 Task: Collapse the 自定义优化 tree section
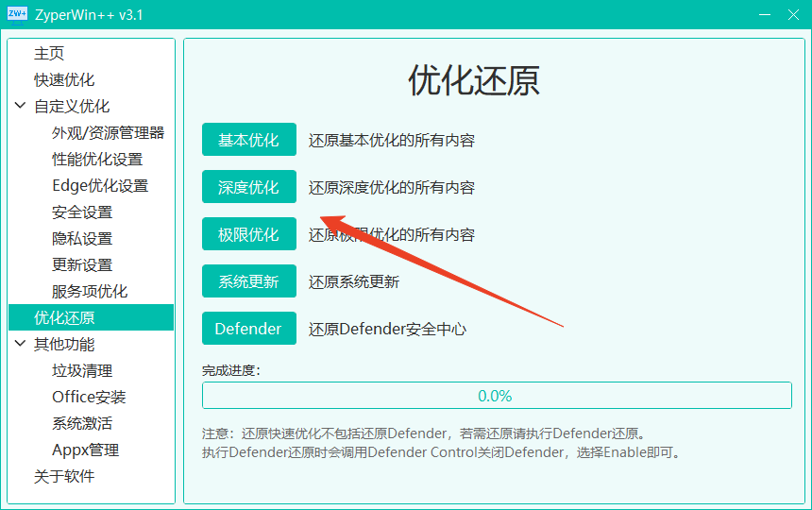tap(20, 107)
